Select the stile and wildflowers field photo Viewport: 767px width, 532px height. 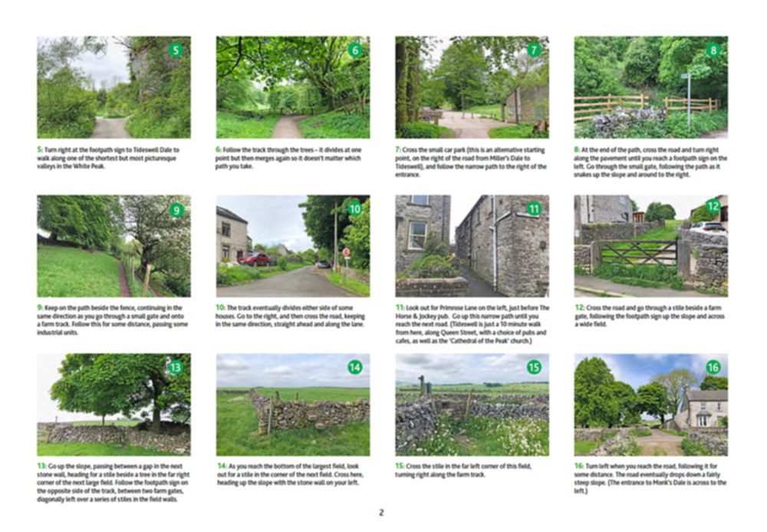click(472, 404)
